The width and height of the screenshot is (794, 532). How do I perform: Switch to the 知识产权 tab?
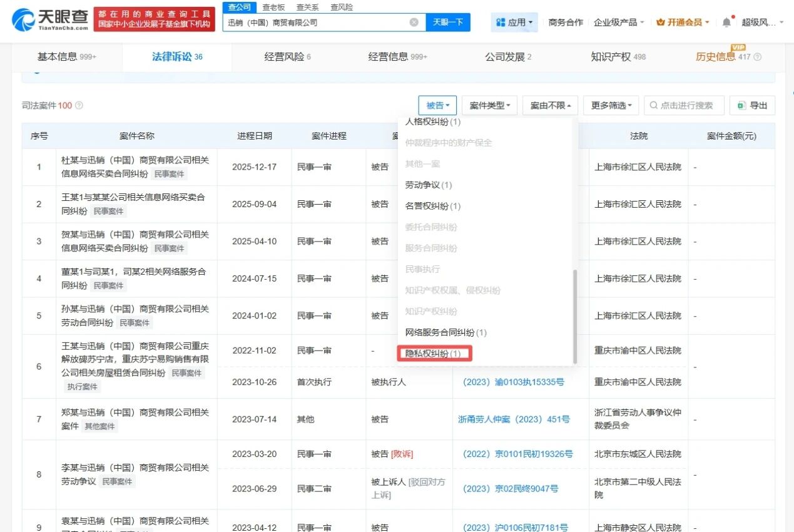[618, 57]
